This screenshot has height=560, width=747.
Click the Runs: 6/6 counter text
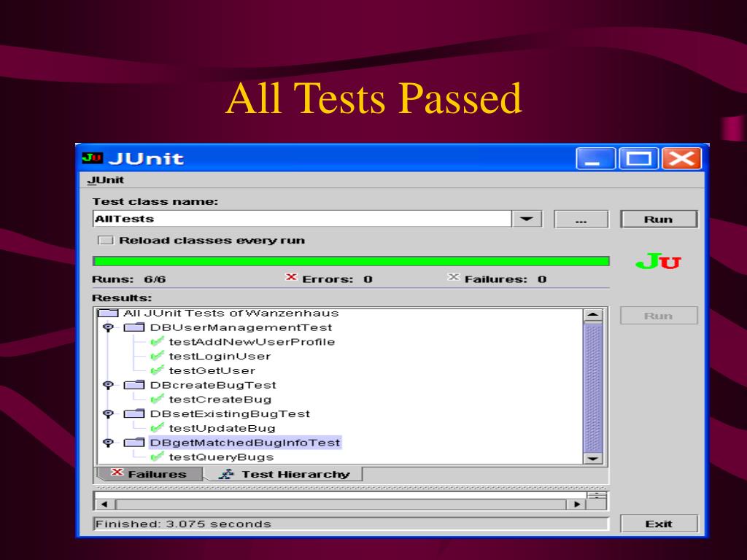pyautogui.click(x=128, y=279)
